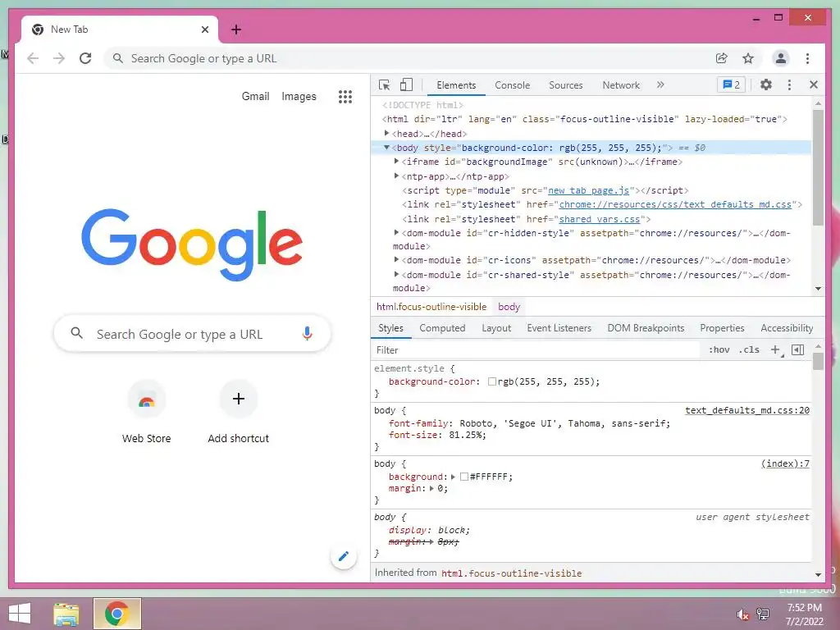
Task: Open the Computed styles tab
Action: (442, 328)
